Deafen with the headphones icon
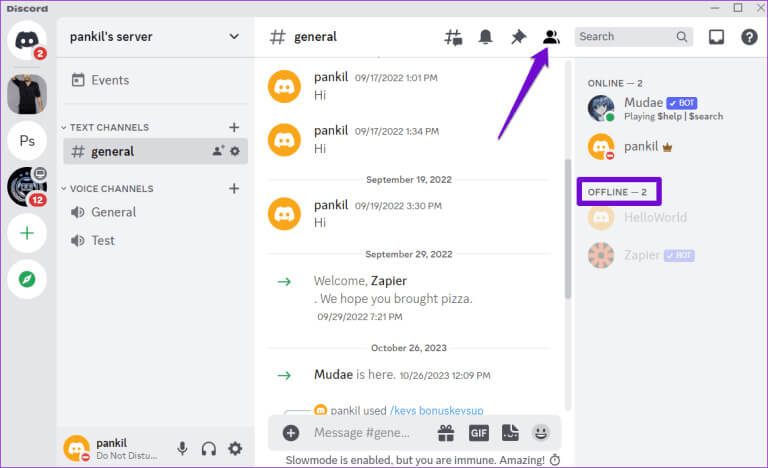This screenshot has height=468, width=768. (x=209, y=448)
